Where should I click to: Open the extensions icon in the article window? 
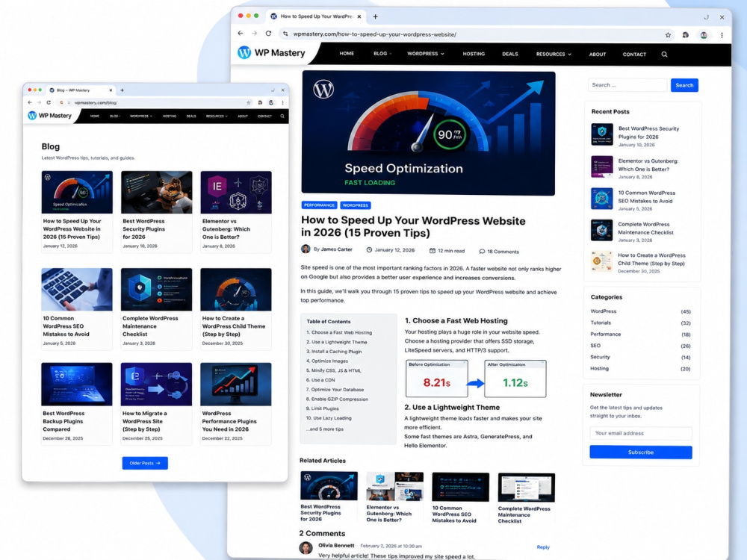pos(685,35)
